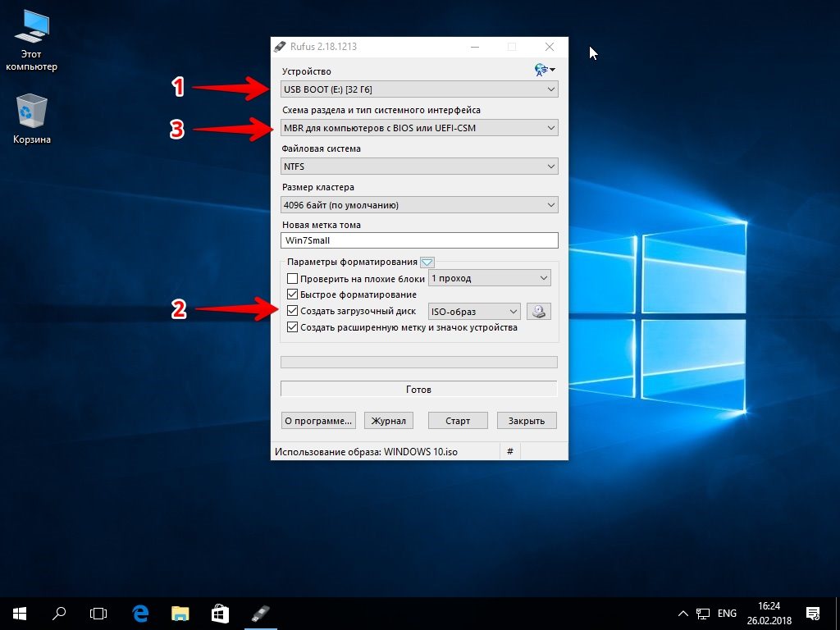
Task: Switch ENG input language in tray
Action: tap(727, 614)
